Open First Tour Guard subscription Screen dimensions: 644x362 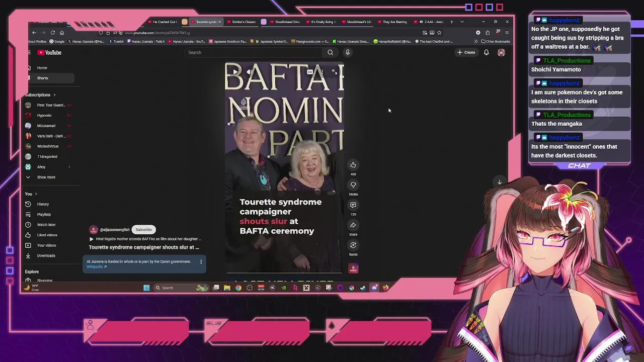point(48,105)
